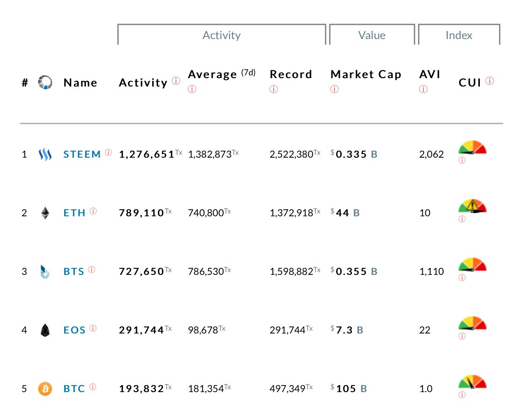The height and width of the screenshot is (420, 526).
Task: Click STEEM AVI value 2,062
Action: [432, 154]
